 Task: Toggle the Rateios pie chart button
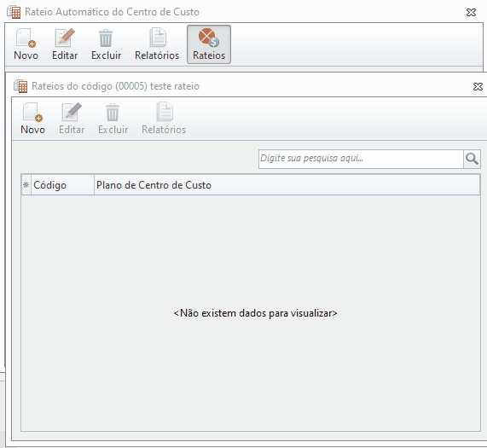tap(209, 44)
